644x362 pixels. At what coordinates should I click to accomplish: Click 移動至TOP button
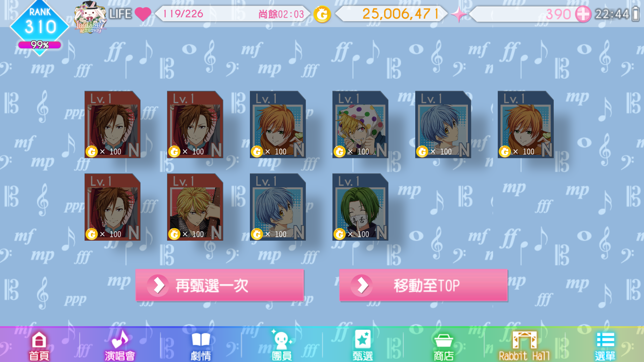tap(423, 285)
